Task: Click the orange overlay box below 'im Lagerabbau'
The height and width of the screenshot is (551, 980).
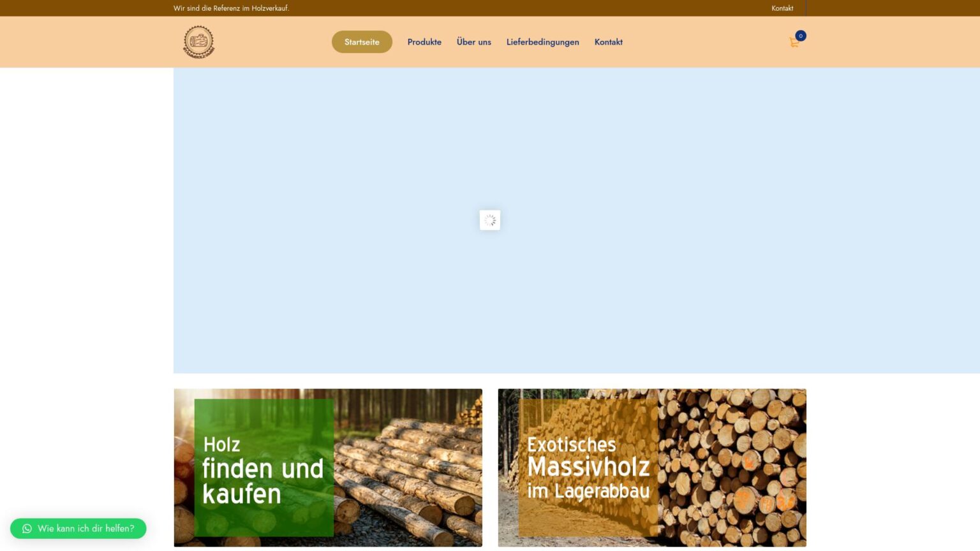Action: [588, 520]
